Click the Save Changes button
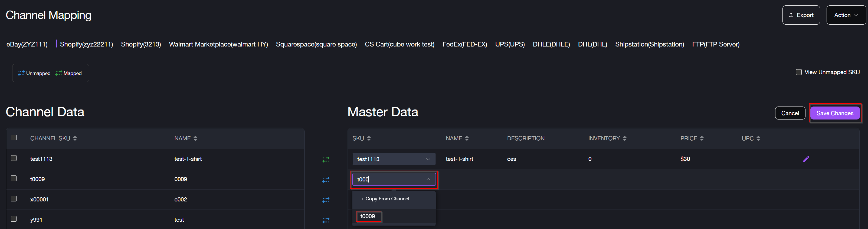 (834, 113)
